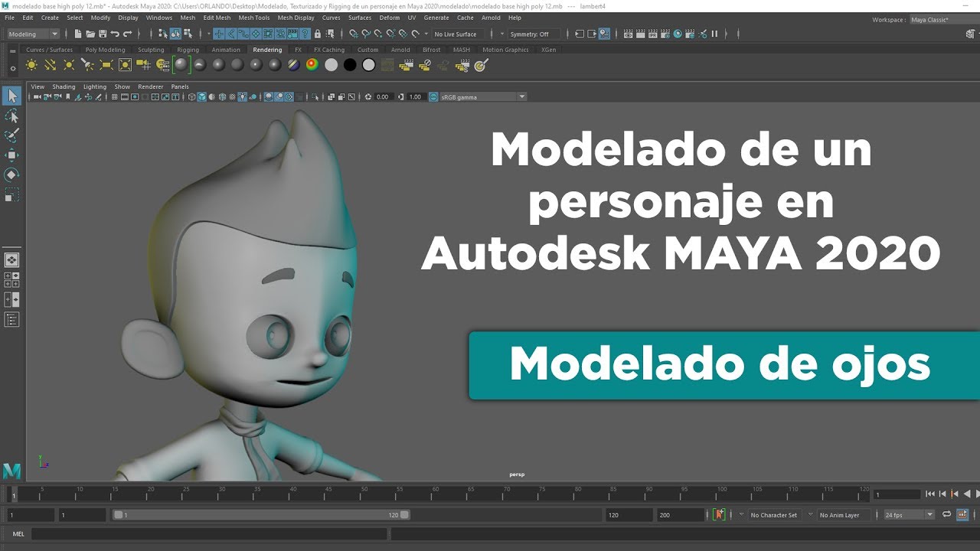This screenshot has width=980, height=551.
Task: Open the panel Panels menu
Action: point(180,86)
